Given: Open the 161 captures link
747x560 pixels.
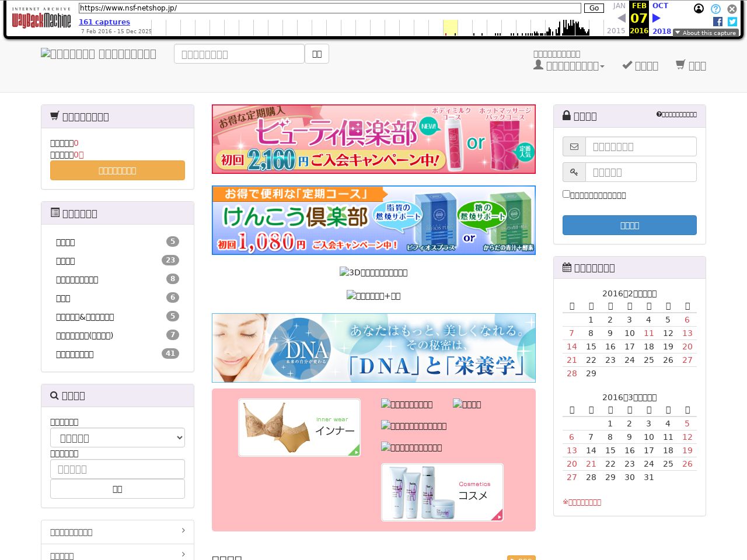Looking at the screenshot, I should [x=104, y=22].
